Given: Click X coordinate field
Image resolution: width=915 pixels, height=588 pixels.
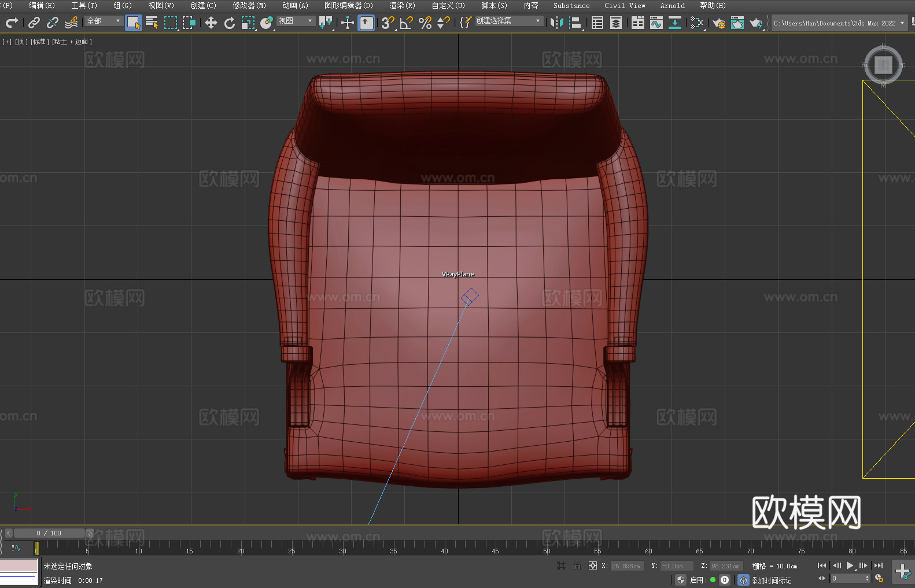Looking at the screenshot, I should point(627,566).
